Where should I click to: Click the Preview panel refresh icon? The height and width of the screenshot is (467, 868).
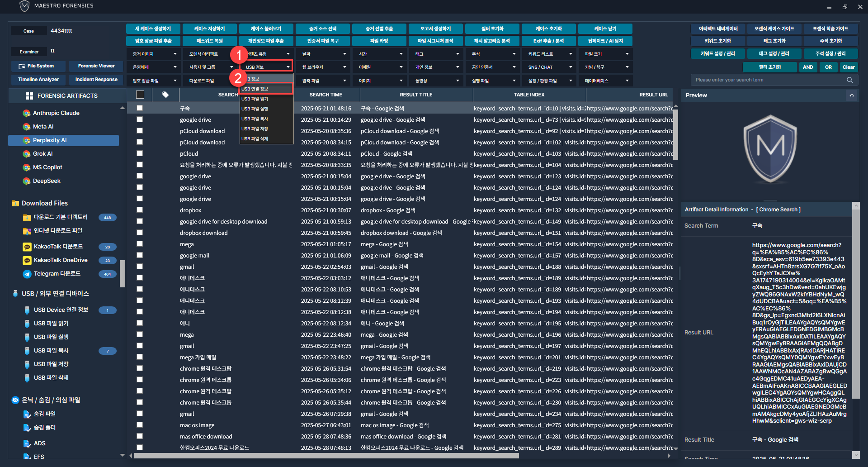coord(852,95)
